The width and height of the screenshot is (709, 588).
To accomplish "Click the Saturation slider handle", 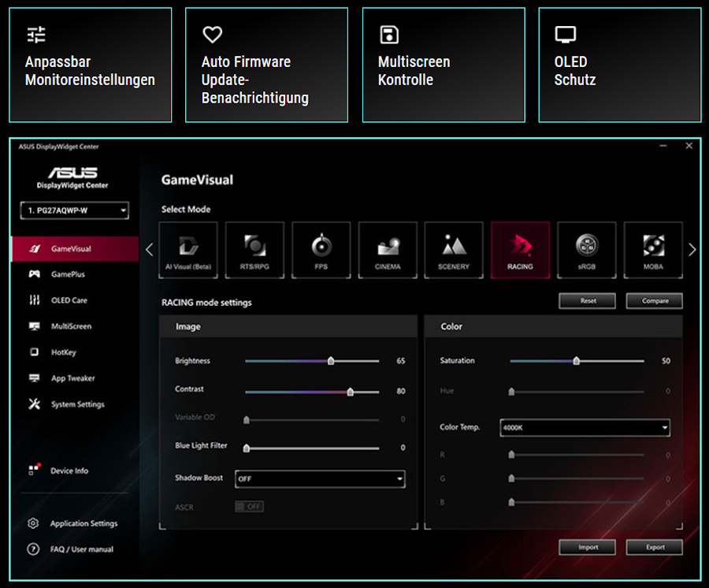I will click(x=577, y=360).
